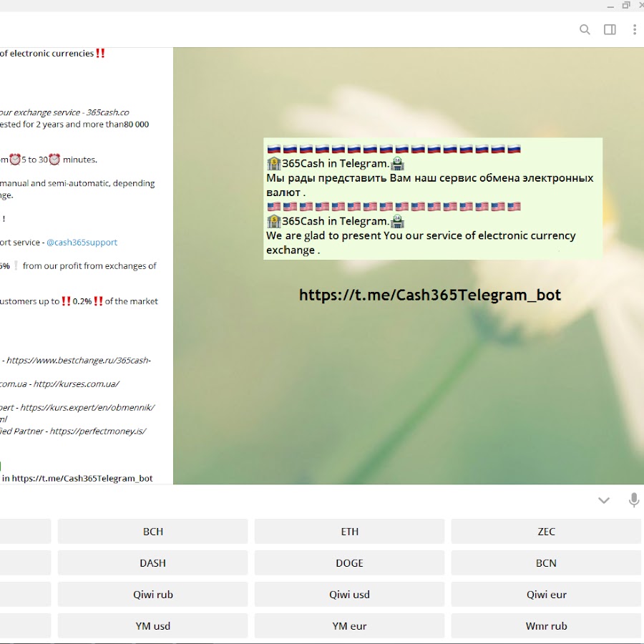Restore the window using title bar button
The image size is (644, 644).
pos(626,5)
